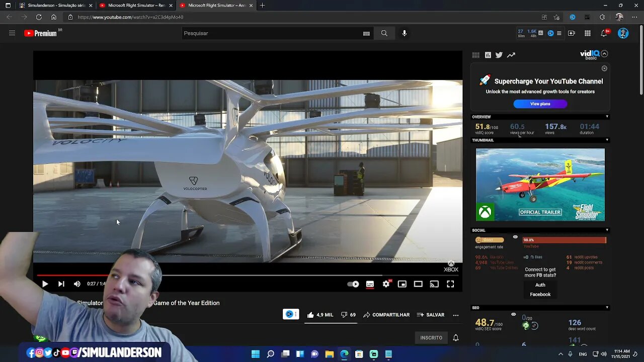Enable theater mode
The height and width of the screenshot is (362, 644).
coord(418,284)
